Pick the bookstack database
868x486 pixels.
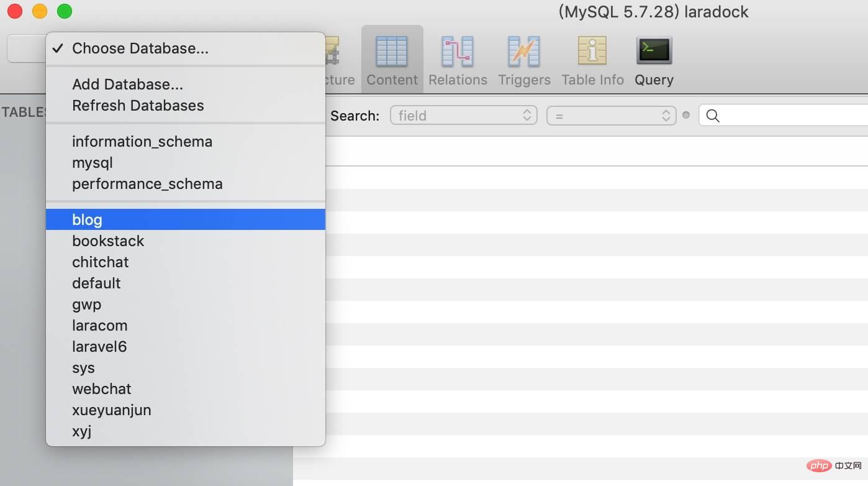[x=186, y=241]
